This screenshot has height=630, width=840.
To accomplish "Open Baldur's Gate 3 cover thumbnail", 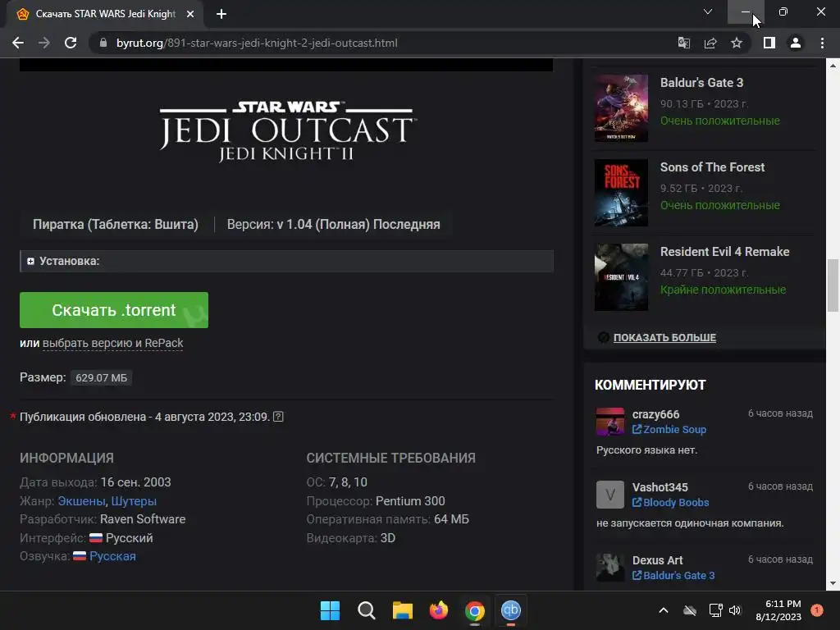I will coord(622,108).
